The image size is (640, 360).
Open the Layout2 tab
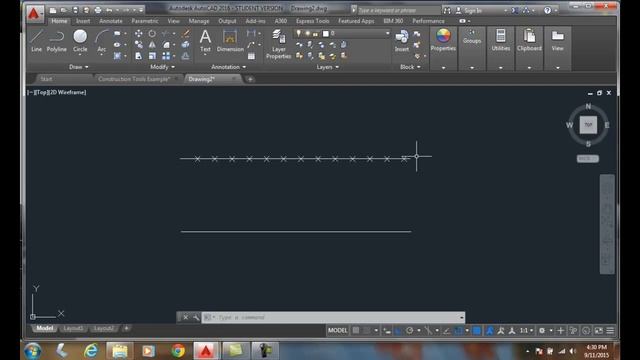coord(104,328)
